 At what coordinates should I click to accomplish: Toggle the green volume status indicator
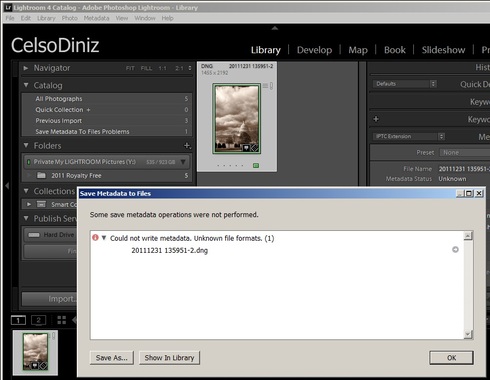[x=29, y=162]
